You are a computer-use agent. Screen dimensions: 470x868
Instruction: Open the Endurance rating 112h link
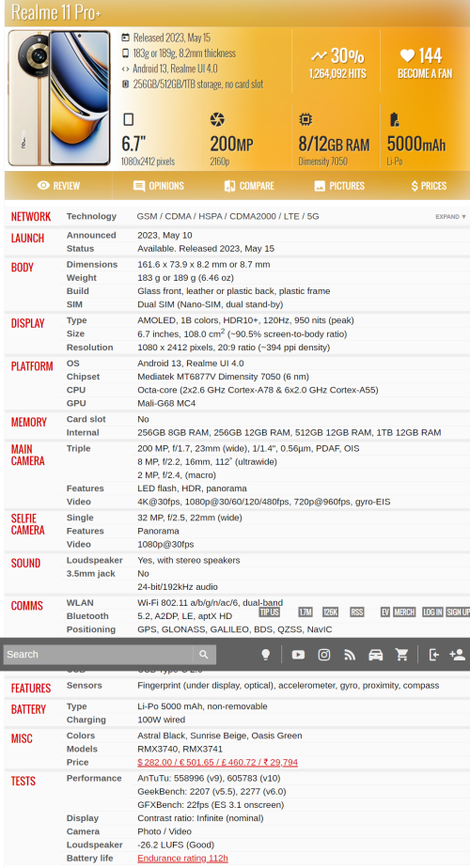point(183,858)
